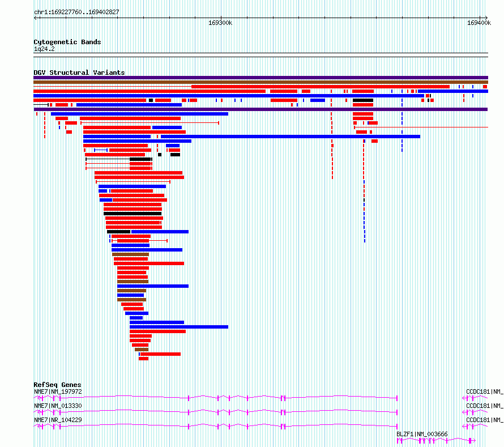Viewport: 504px width, 447px height.
Task: Select the BLZF1 transcript glyph
Action: [436, 441]
